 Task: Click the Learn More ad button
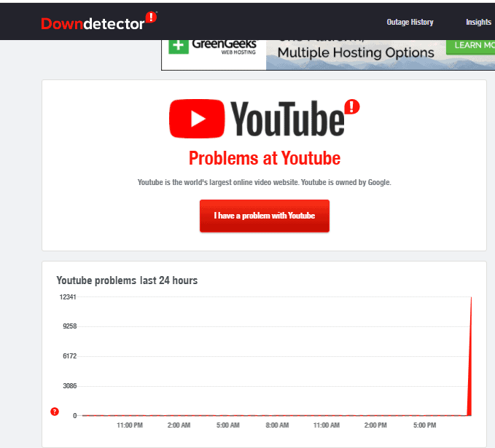click(471, 46)
